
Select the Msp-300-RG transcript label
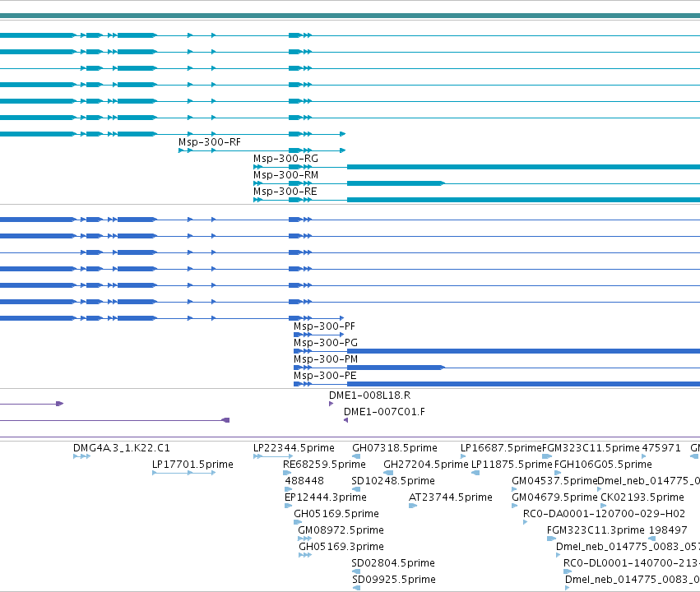pyautogui.click(x=285, y=159)
